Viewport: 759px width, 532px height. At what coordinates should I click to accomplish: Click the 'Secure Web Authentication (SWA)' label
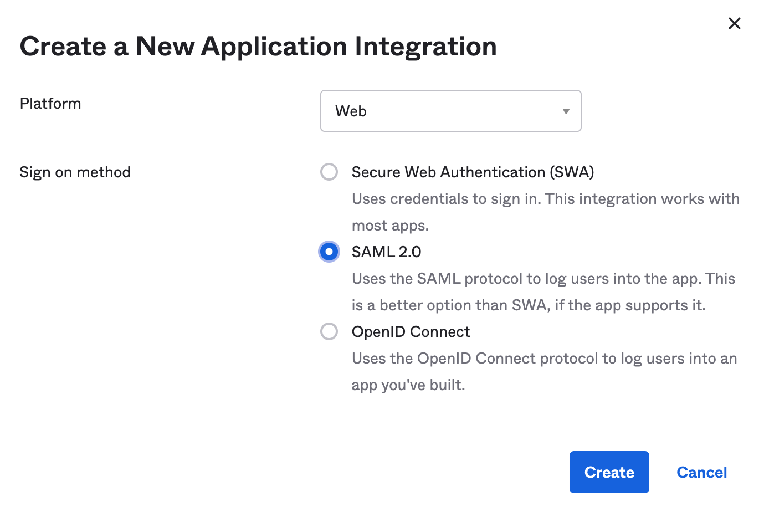[x=473, y=172]
